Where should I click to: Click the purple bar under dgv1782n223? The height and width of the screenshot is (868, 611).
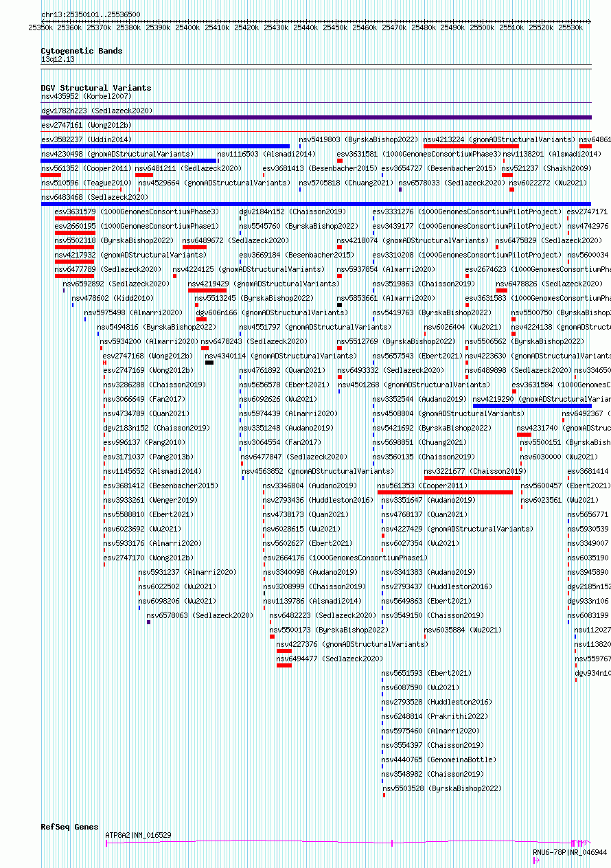point(316,117)
